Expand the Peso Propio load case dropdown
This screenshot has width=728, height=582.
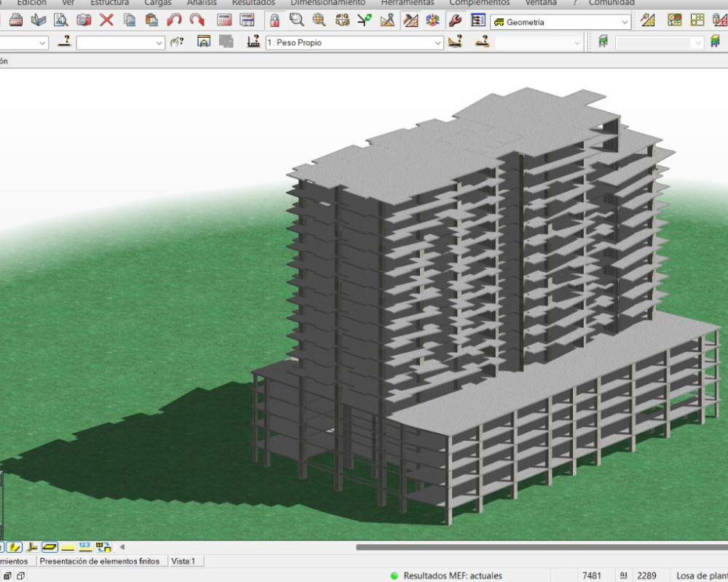coord(438,43)
